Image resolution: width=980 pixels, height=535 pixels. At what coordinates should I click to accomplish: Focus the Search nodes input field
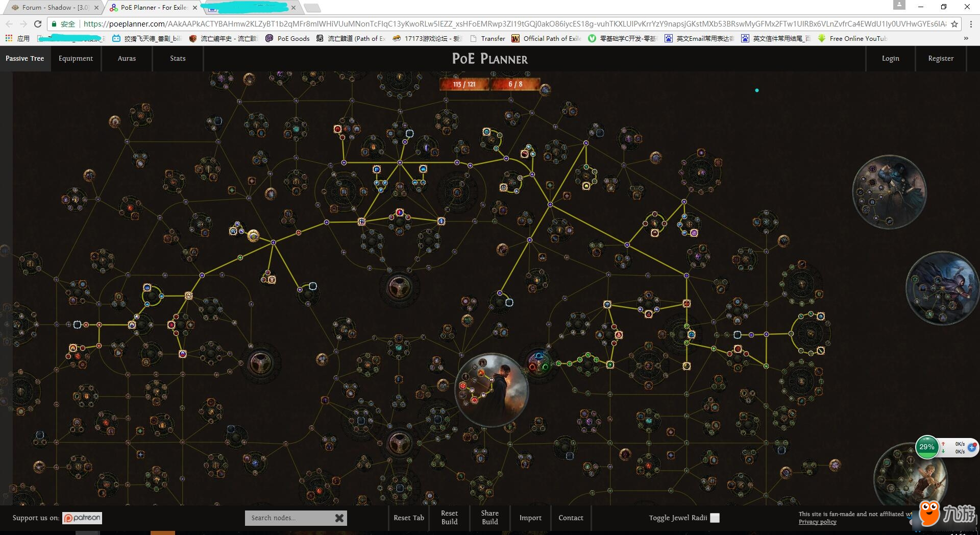[289, 518]
